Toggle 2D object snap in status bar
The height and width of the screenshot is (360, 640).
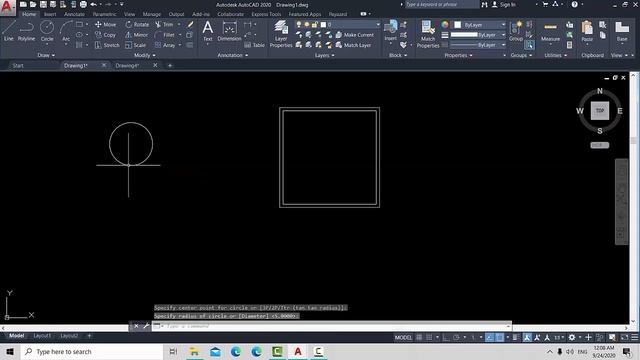(499, 337)
